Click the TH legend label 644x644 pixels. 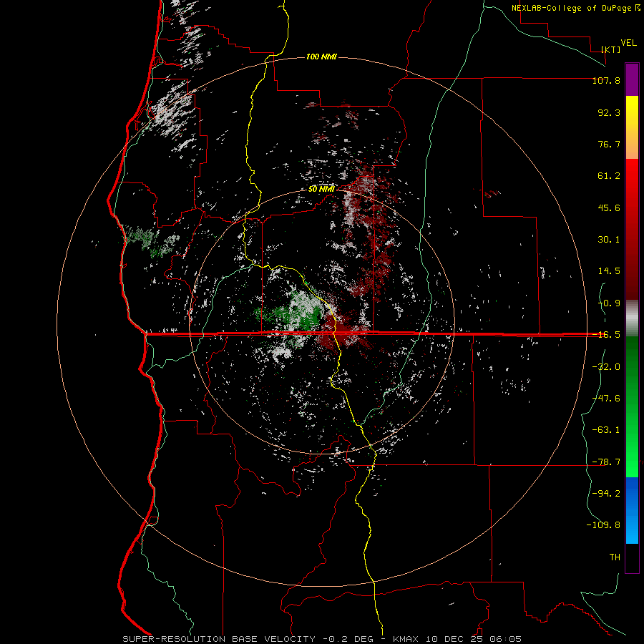pyautogui.click(x=615, y=557)
